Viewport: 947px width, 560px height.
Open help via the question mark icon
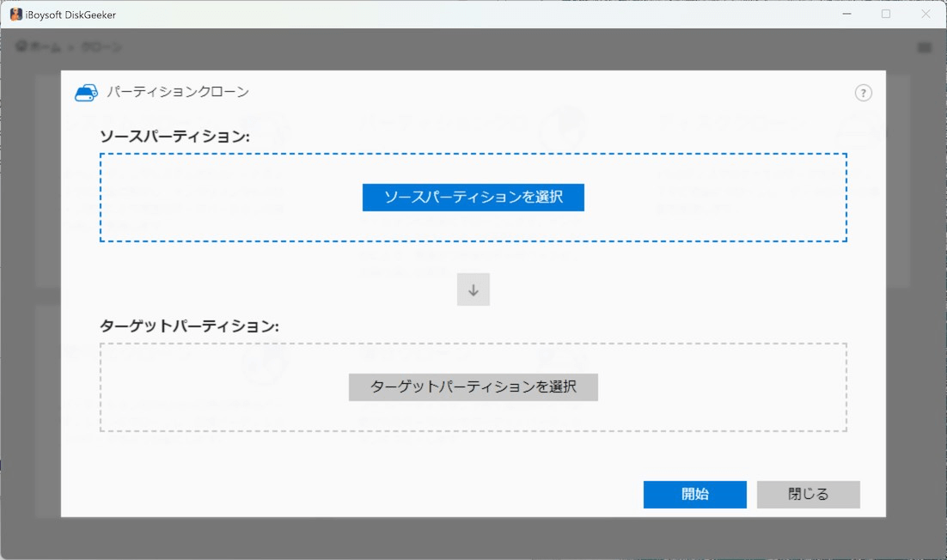tap(863, 93)
